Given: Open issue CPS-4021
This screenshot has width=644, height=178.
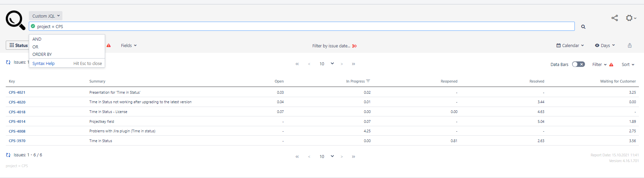Looking at the screenshot, I should point(17,92).
